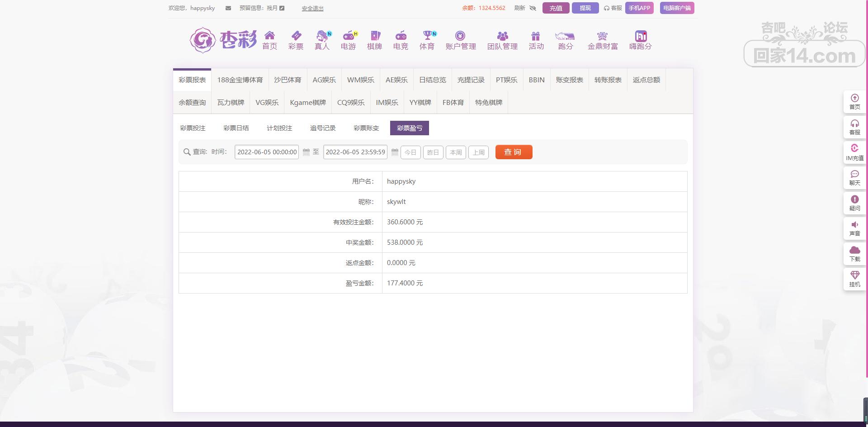Click the edit icon next to reserved info

[282, 8]
